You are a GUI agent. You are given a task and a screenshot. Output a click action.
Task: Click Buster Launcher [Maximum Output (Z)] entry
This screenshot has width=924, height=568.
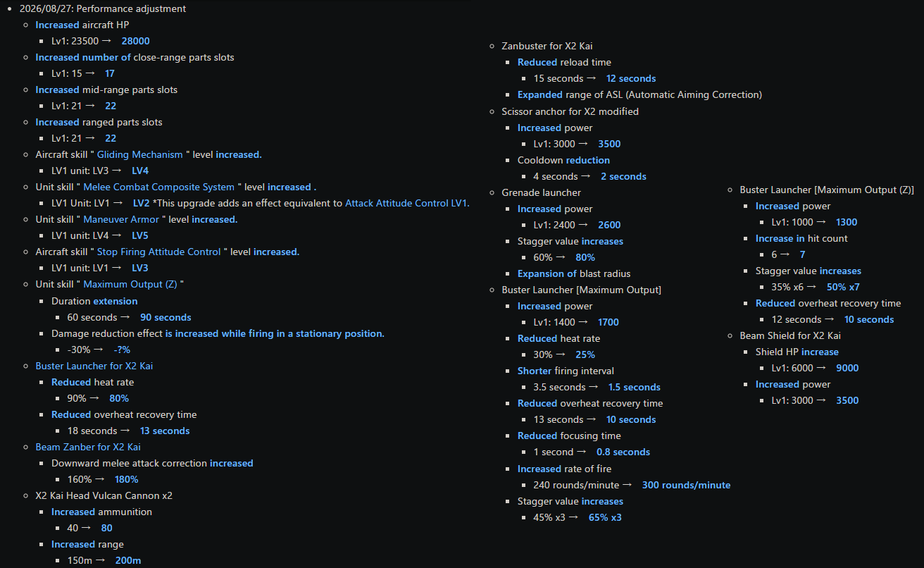827,190
